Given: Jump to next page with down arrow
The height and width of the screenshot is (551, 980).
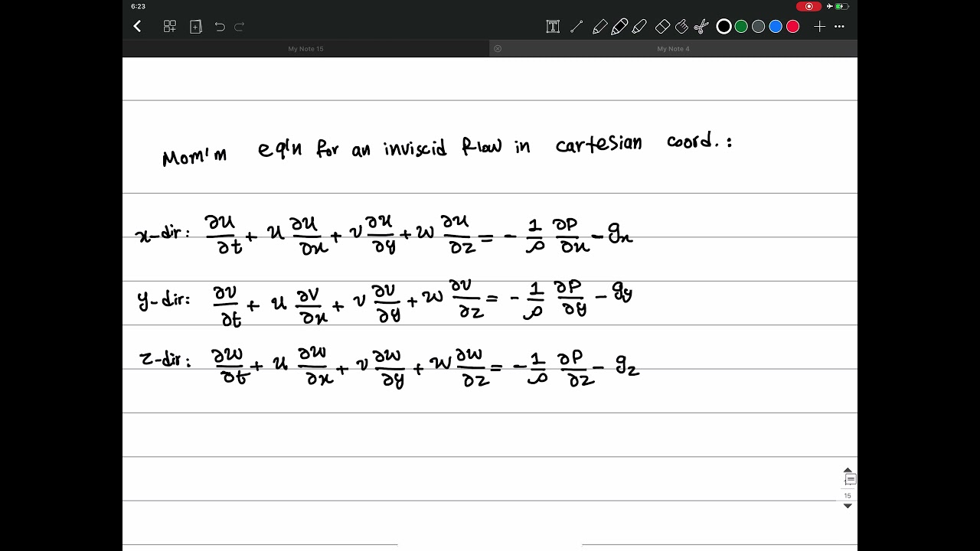Looking at the screenshot, I should (848, 506).
